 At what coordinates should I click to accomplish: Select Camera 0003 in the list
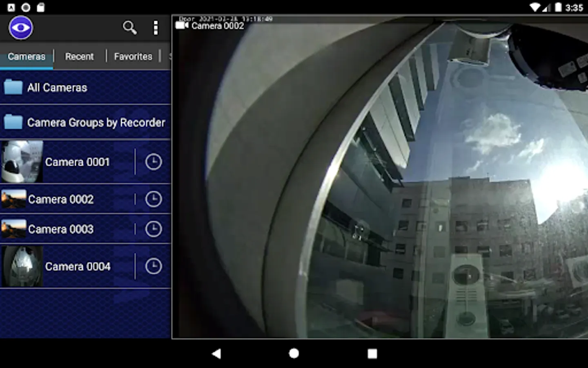point(61,229)
